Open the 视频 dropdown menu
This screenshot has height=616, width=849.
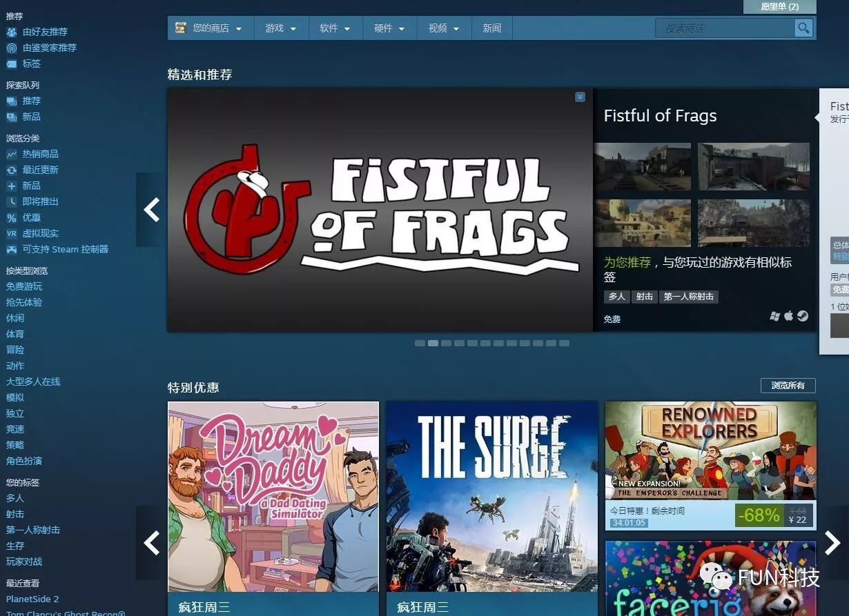pos(444,28)
